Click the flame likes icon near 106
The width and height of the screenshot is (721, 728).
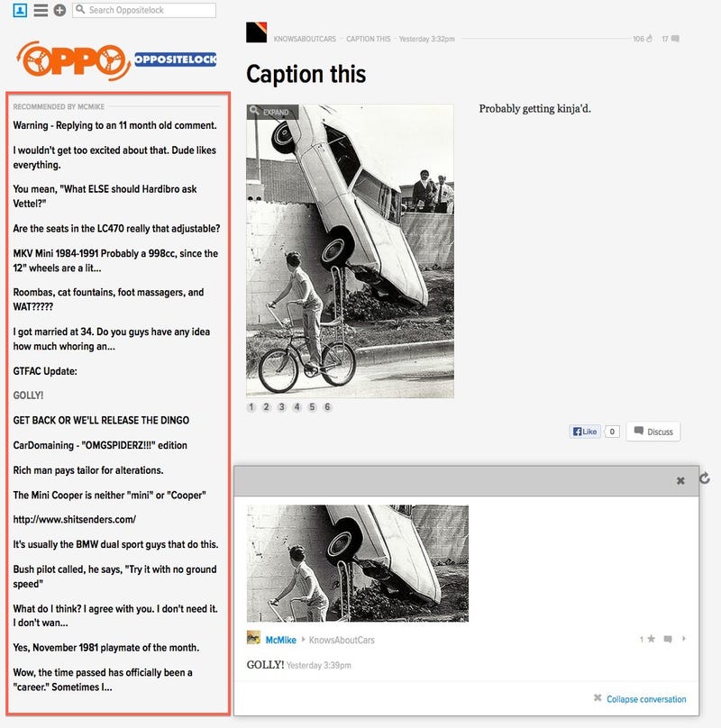[650, 39]
